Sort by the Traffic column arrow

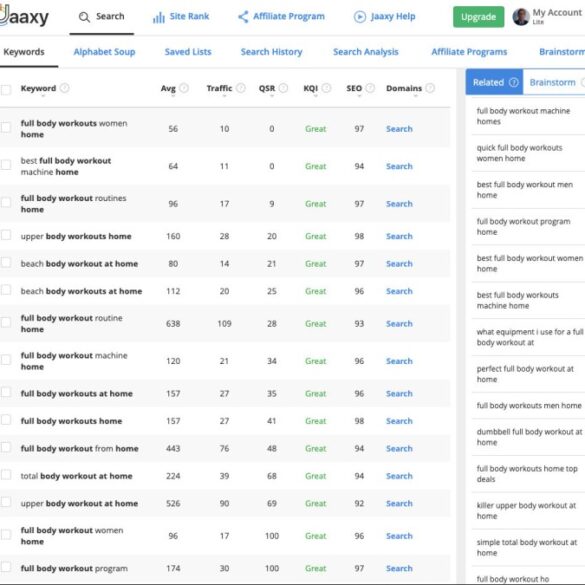[x=224, y=96]
